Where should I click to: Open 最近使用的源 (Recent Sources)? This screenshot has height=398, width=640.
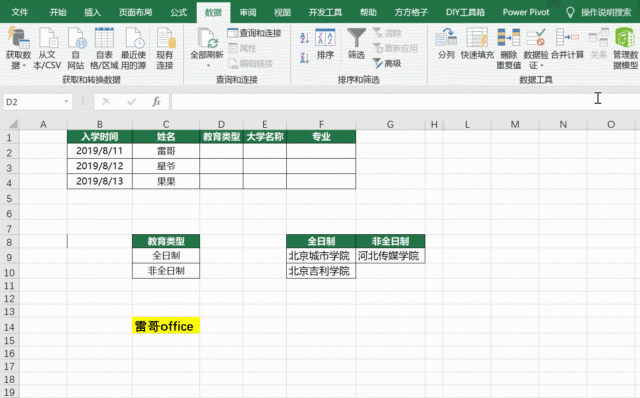pos(133,48)
